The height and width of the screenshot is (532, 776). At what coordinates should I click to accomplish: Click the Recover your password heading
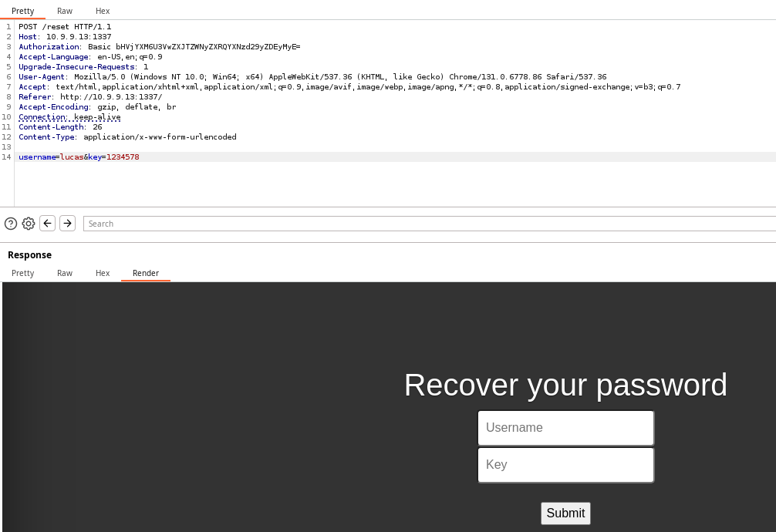pyautogui.click(x=565, y=385)
